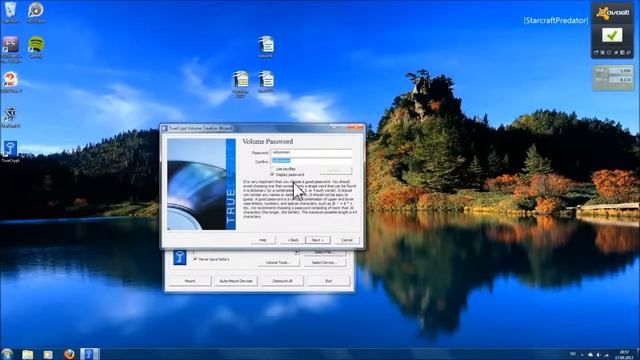Open the second folder icon on taskbar

tap(48, 354)
